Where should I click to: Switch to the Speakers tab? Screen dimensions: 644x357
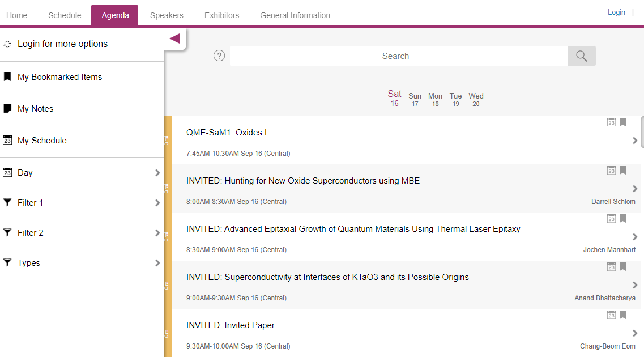click(x=167, y=15)
